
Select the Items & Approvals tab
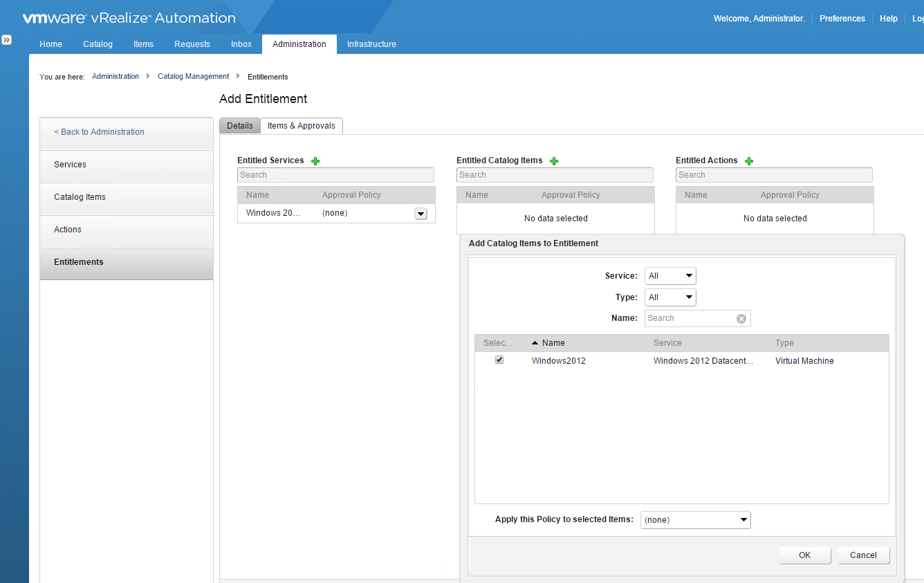click(x=302, y=126)
